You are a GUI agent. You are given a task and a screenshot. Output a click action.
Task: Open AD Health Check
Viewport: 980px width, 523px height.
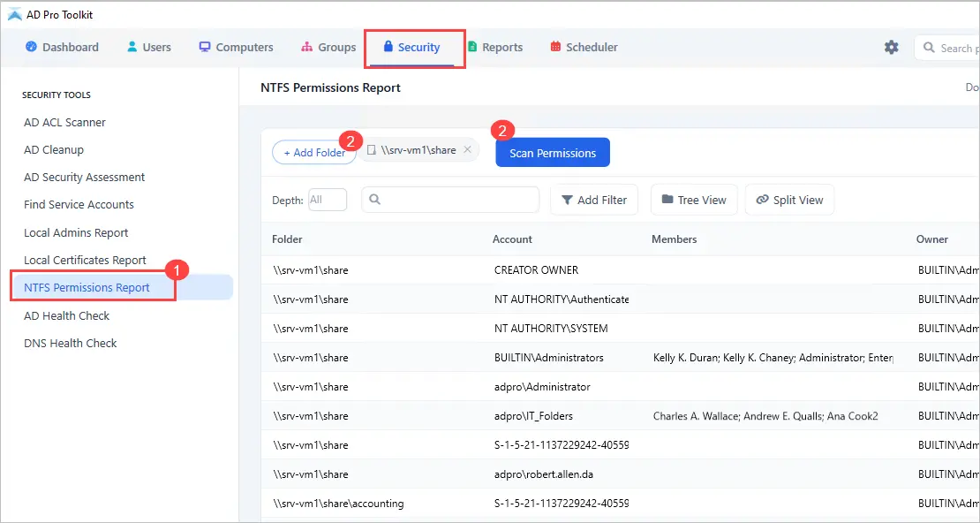[x=66, y=316]
